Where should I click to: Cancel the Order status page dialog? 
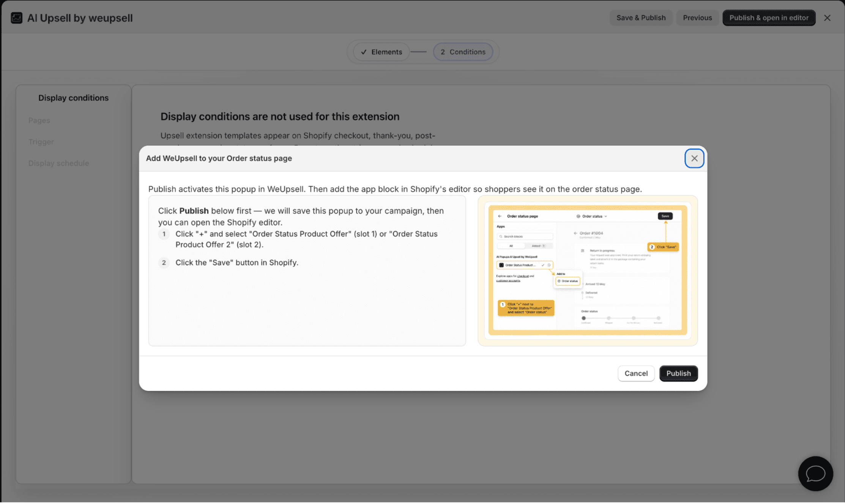pos(636,373)
